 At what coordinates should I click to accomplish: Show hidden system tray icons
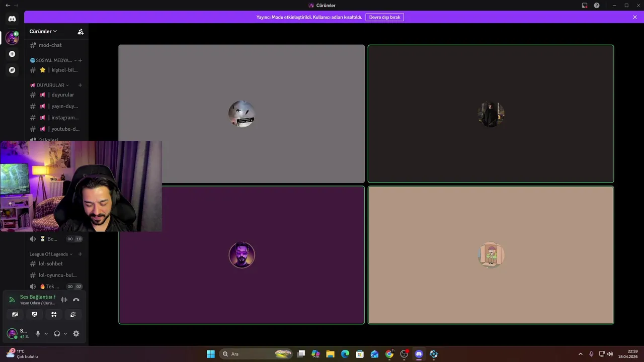pyautogui.click(x=580, y=354)
